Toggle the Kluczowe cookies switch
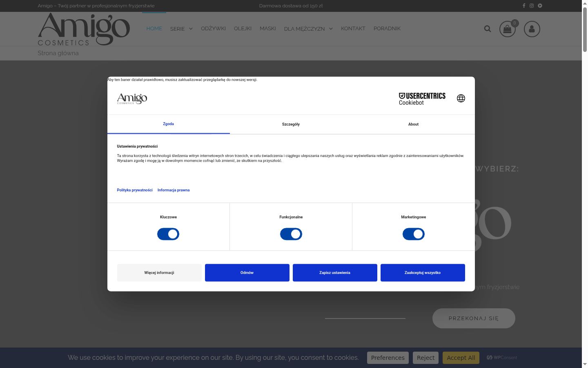Screen dimensions: 588x368 [x=168, y=234]
